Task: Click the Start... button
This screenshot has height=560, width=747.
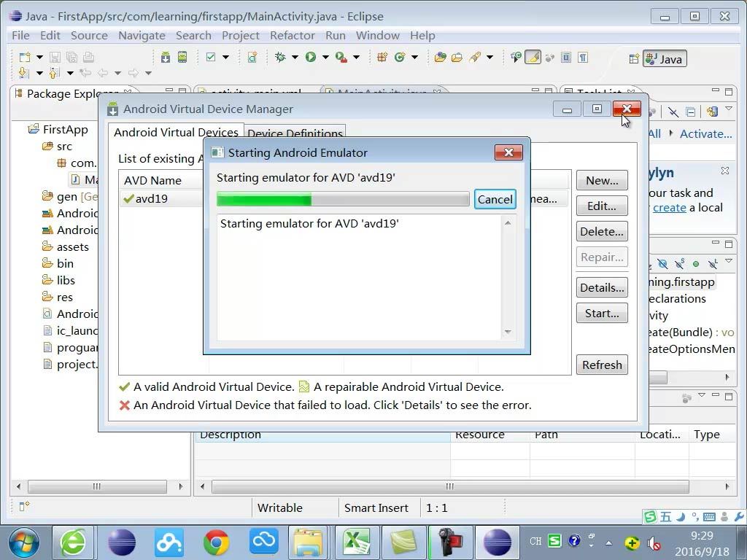Action: click(602, 313)
